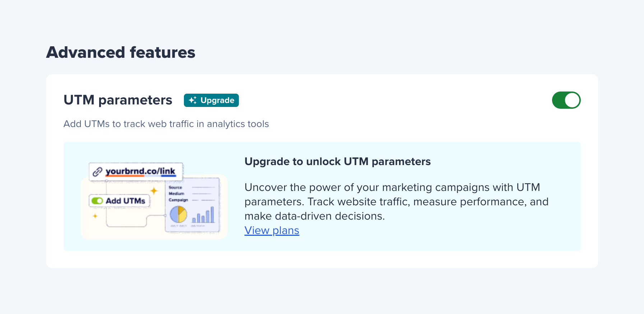Viewport: 644px width, 314px height.
Task: Click the Upgrade to unlock UTM parameters heading
Action: 337,161
